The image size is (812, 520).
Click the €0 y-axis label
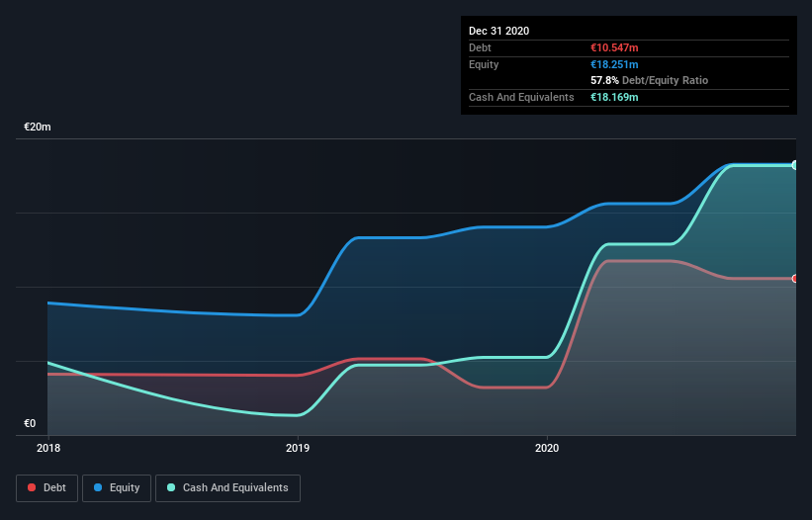(30, 423)
